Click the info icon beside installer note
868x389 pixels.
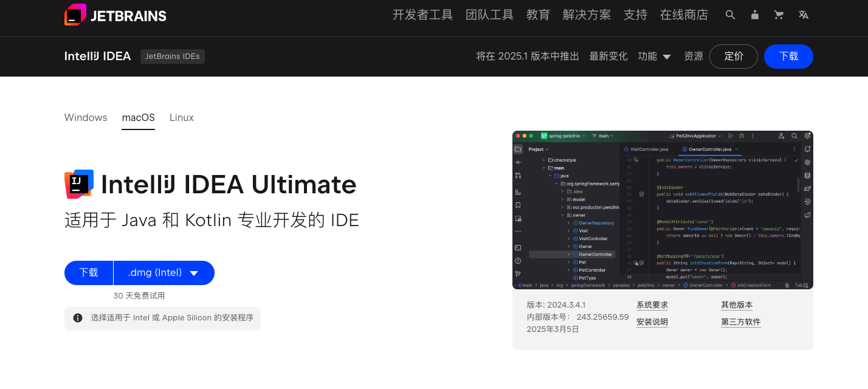tap(78, 318)
